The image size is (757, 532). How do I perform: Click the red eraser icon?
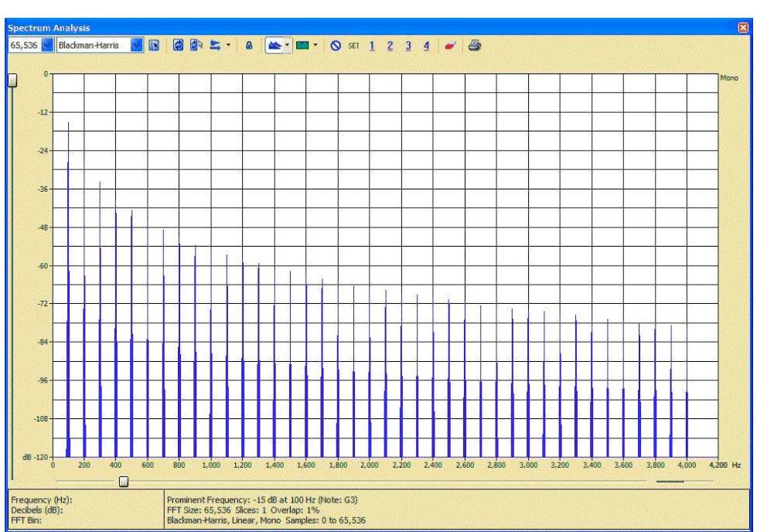click(x=449, y=46)
